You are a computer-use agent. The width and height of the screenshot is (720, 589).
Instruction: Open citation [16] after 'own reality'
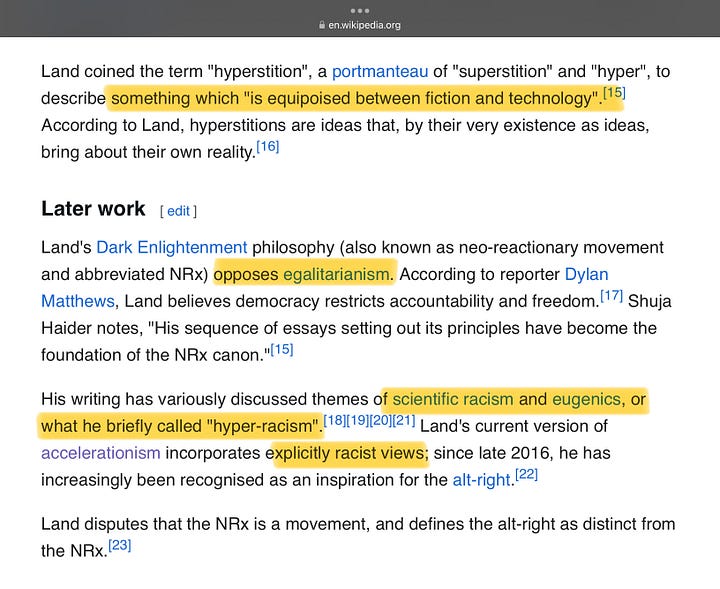click(x=268, y=147)
